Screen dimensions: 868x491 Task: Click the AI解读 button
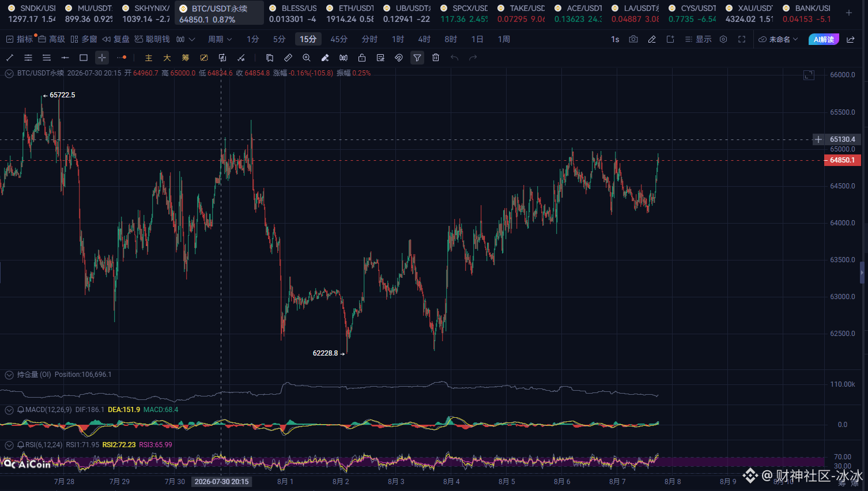click(824, 39)
